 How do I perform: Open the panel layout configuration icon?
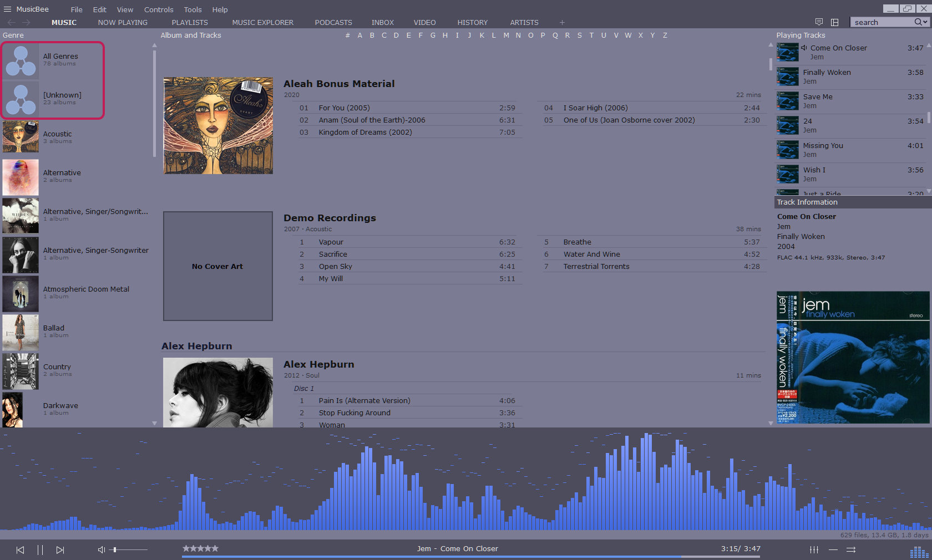(835, 22)
